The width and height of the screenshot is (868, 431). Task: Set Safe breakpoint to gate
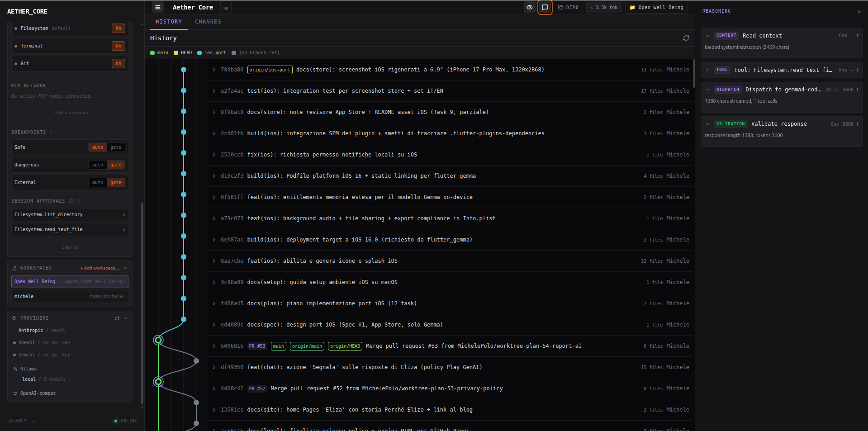click(116, 147)
